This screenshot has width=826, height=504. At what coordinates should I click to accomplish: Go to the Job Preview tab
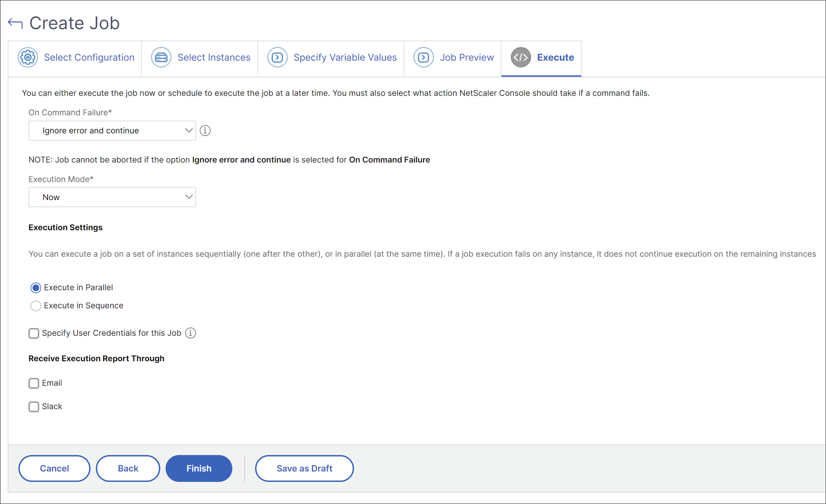[x=453, y=58]
